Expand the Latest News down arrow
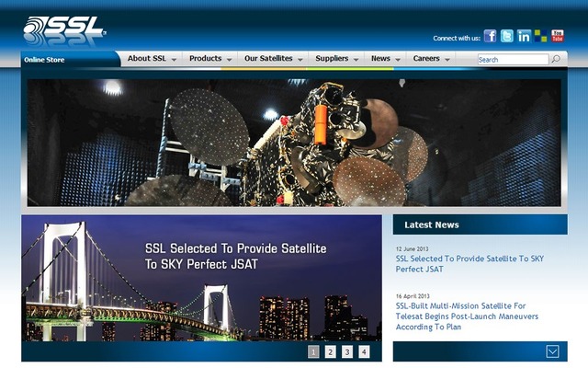The image size is (588, 368). 553,351
